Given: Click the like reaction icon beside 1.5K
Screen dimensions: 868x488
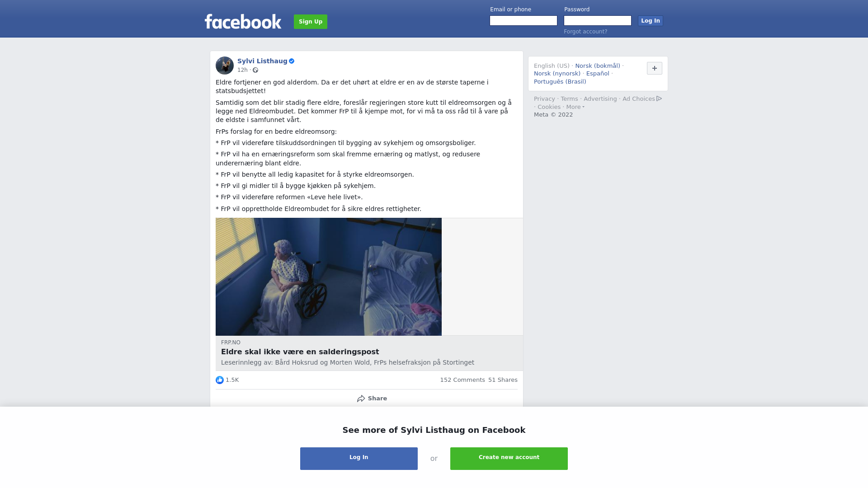Looking at the screenshot, I should [220, 380].
